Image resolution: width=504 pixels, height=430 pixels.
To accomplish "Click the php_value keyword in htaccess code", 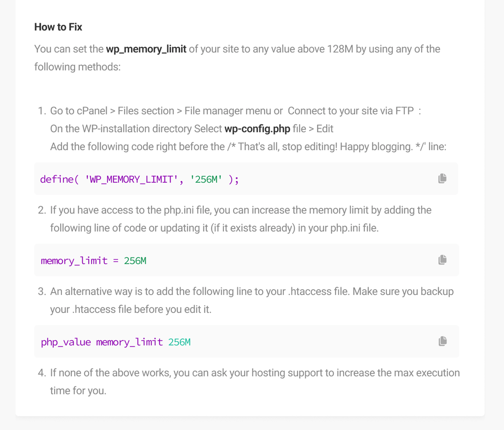I will [66, 342].
